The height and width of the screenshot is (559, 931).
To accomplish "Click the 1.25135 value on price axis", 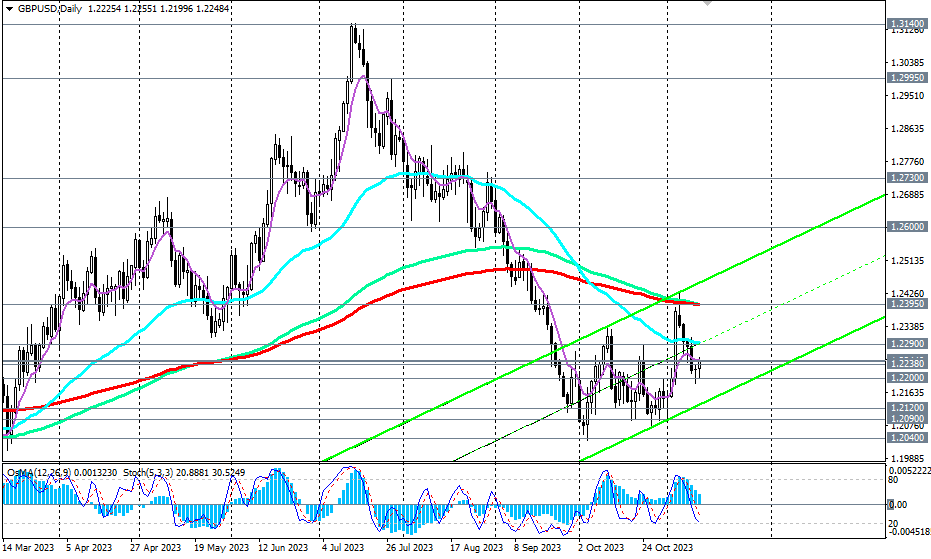I will (x=908, y=261).
